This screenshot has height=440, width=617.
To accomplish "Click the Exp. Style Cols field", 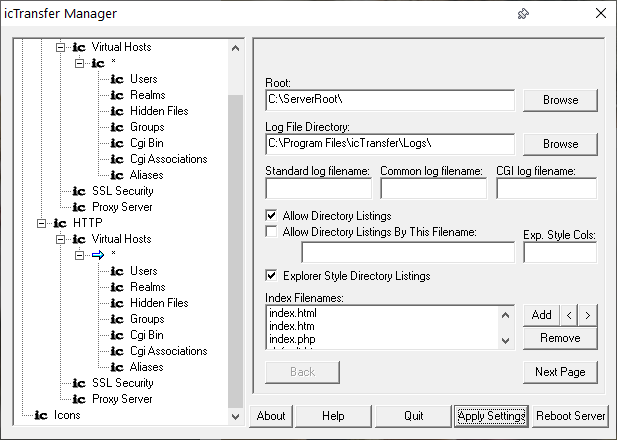I will (x=560, y=252).
